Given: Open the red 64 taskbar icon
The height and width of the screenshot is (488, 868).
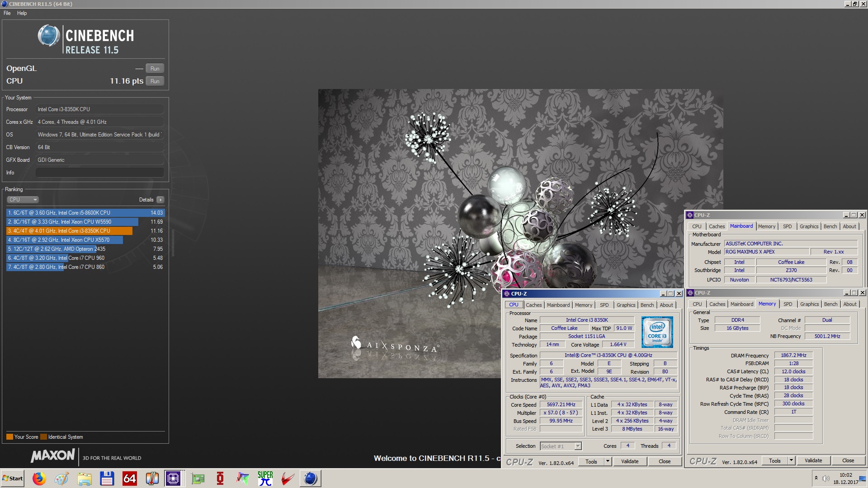Looking at the screenshot, I should (129, 479).
